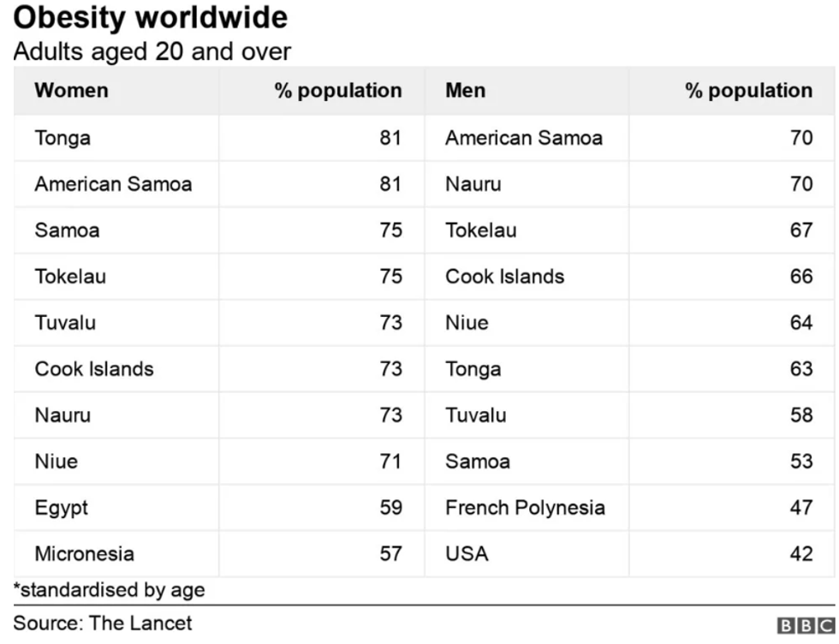The height and width of the screenshot is (644, 839).
Task: Click the Men column header
Action: 465,91
